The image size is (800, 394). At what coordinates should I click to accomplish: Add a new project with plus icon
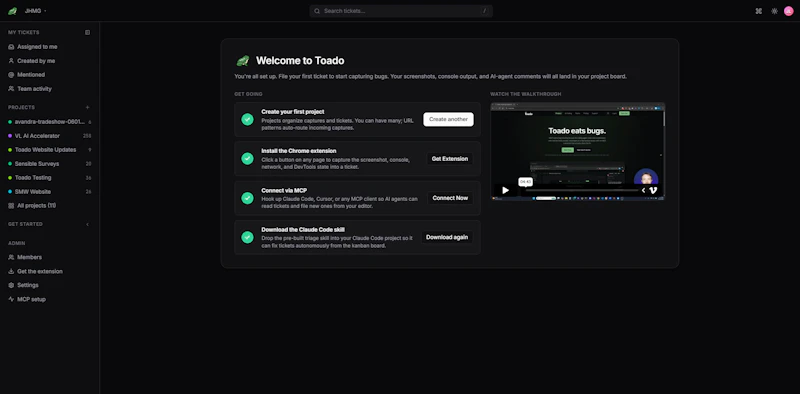(x=87, y=108)
